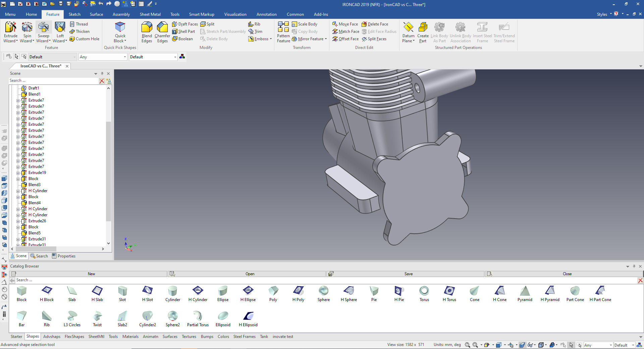Viewport: 644px width, 349px height.
Task: Pin the Scene panel
Action: 102,73
